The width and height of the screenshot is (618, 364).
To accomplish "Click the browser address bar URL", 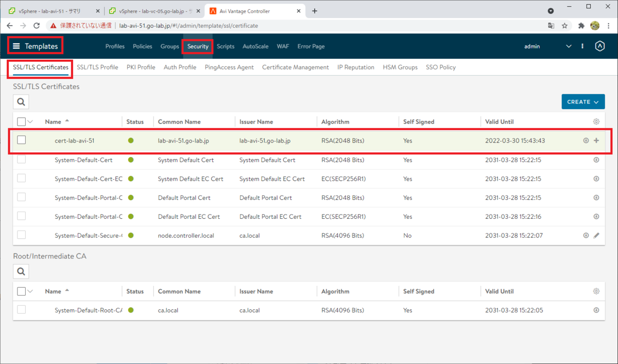I will (x=188, y=25).
